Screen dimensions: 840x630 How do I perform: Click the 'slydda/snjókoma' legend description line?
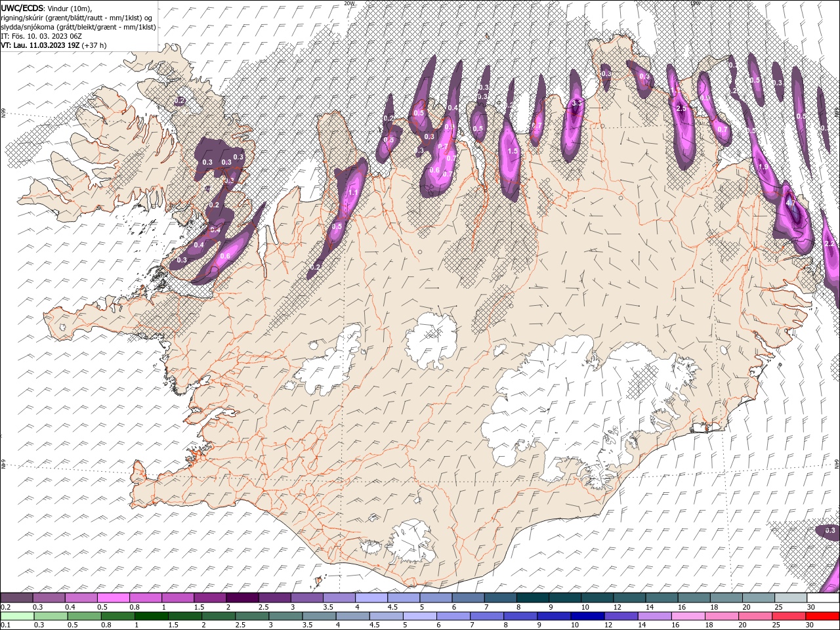pos(78,27)
